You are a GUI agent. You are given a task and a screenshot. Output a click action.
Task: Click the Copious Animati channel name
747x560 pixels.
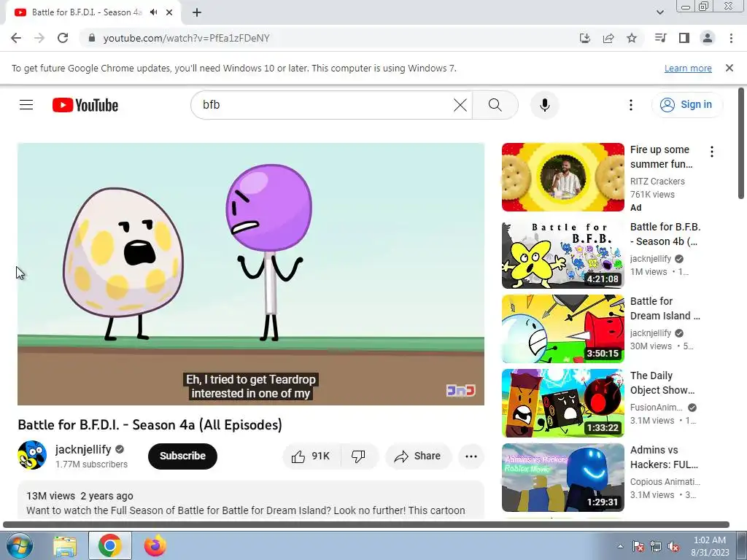click(665, 482)
